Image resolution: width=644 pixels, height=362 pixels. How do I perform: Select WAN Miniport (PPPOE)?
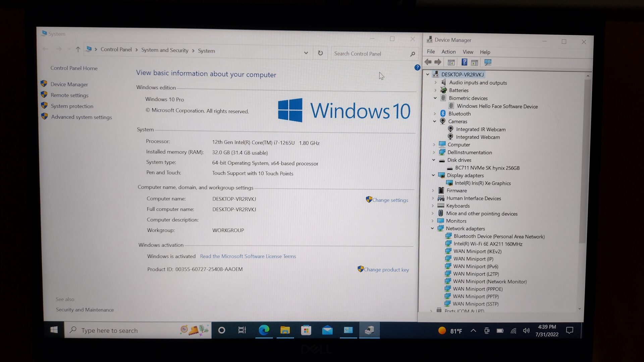click(x=478, y=289)
